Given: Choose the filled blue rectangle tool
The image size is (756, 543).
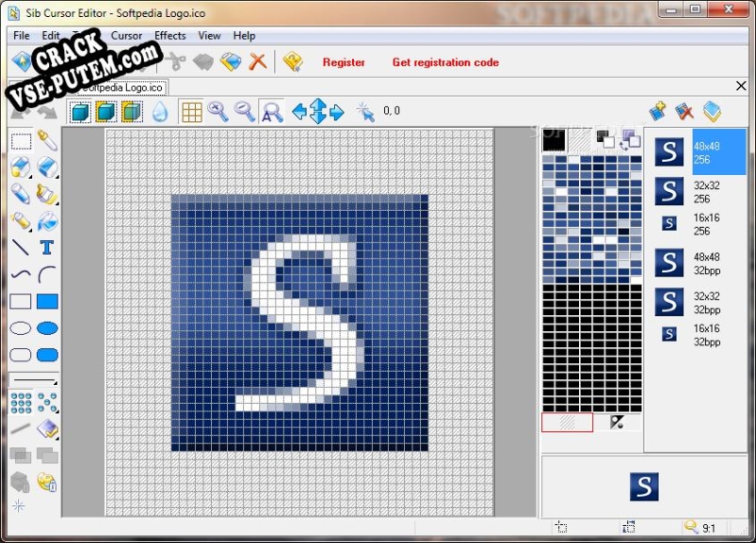Looking at the screenshot, I should coord(47,301).
